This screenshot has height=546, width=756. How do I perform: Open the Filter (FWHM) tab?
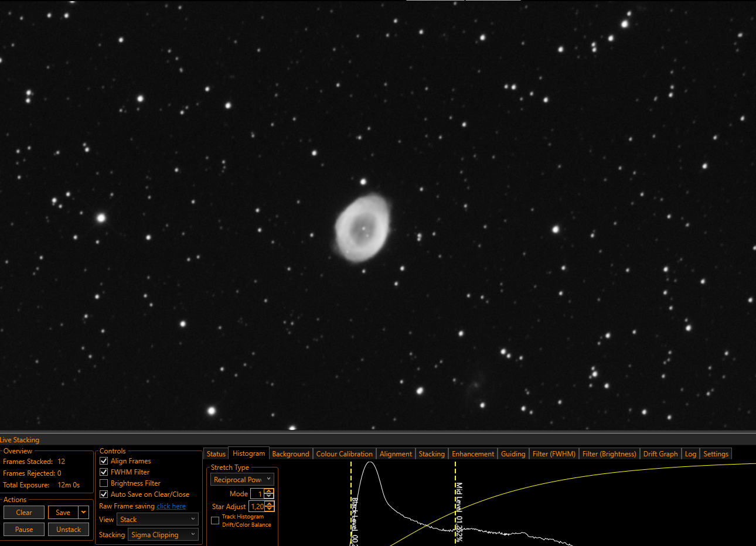point(554,454)
